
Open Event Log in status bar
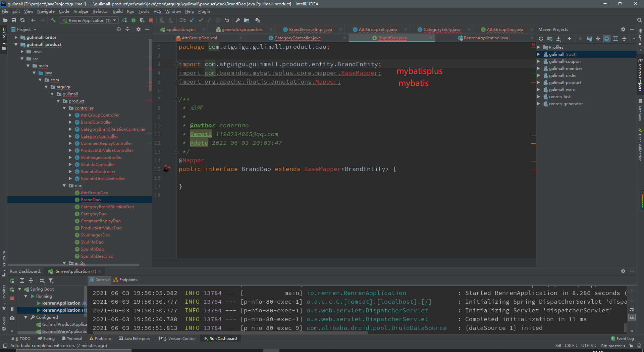pyautogui.click(x=622, y=339)
